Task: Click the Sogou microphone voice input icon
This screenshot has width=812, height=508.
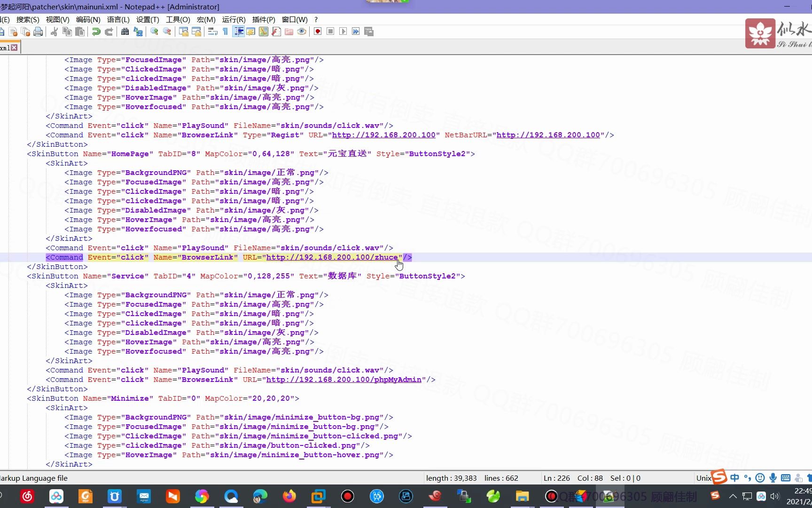Action: point(773,478)
